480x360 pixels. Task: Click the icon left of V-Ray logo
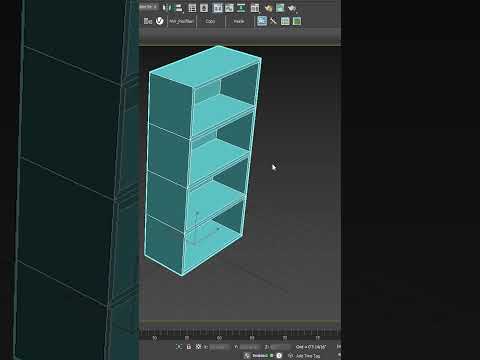(x=148, y=21)
